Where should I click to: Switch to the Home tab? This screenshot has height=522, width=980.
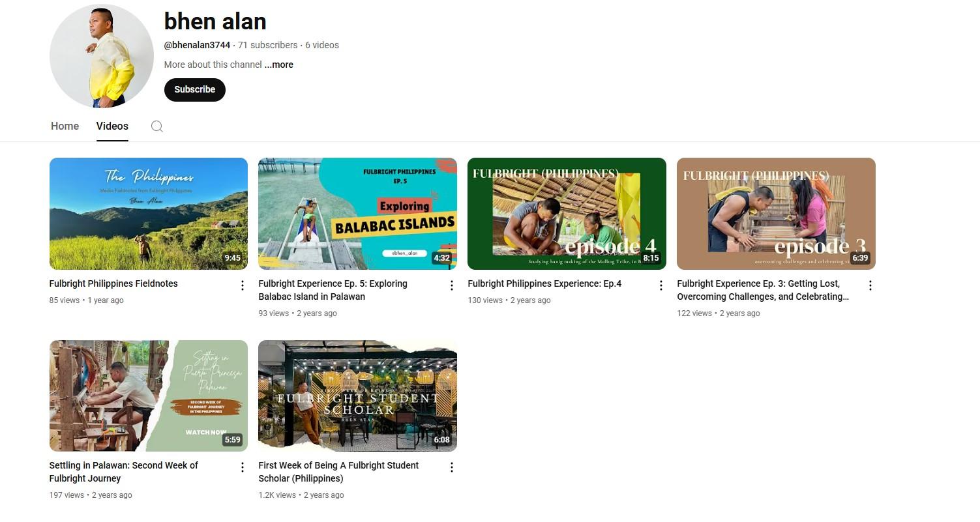coord(65,126)
